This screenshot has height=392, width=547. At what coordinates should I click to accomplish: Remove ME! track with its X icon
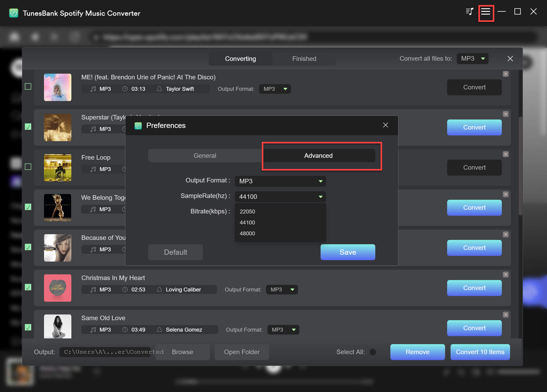506,74
